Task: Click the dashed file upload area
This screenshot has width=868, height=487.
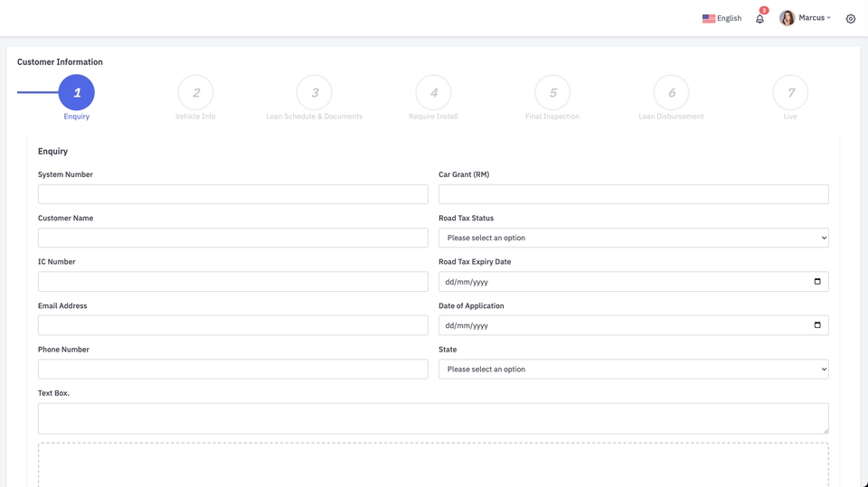Action: [x=433, y=464]
